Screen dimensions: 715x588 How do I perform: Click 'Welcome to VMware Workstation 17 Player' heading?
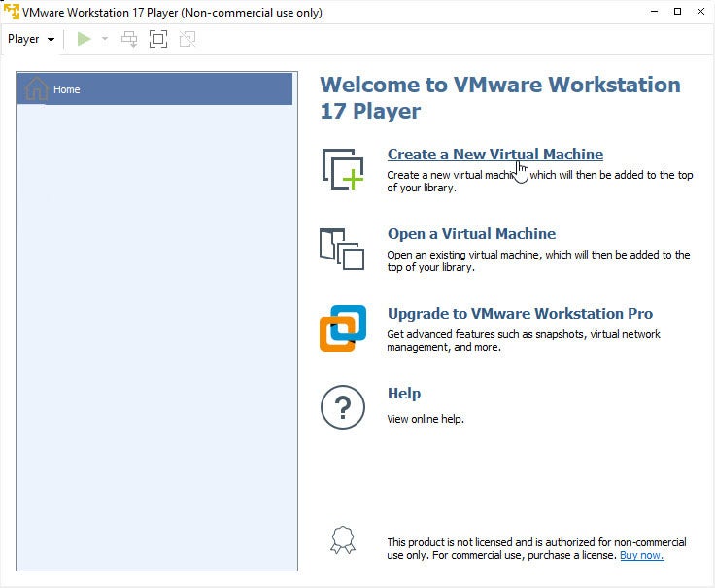click(x=500, y=97)
